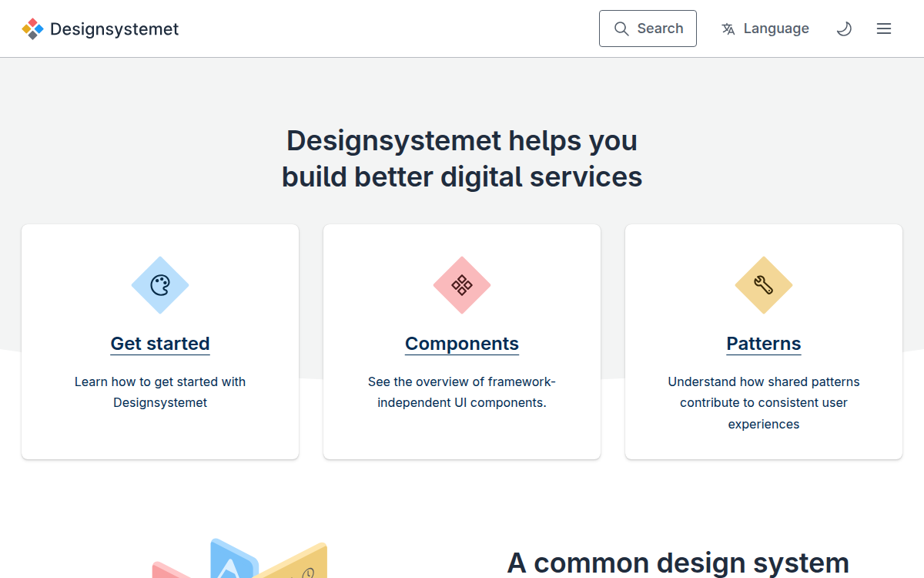Open the Patterns link
The image size is (924, 578).
tap(764, 344)
